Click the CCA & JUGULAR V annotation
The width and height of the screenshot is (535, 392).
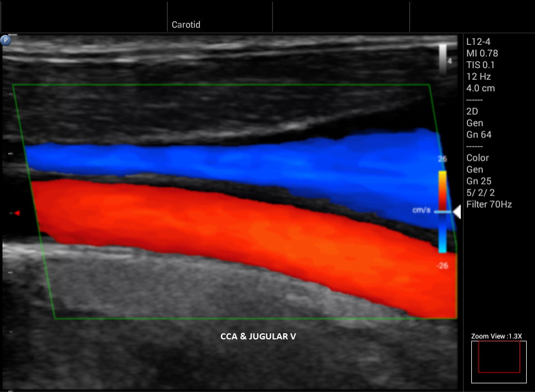[x=258, y=337]
